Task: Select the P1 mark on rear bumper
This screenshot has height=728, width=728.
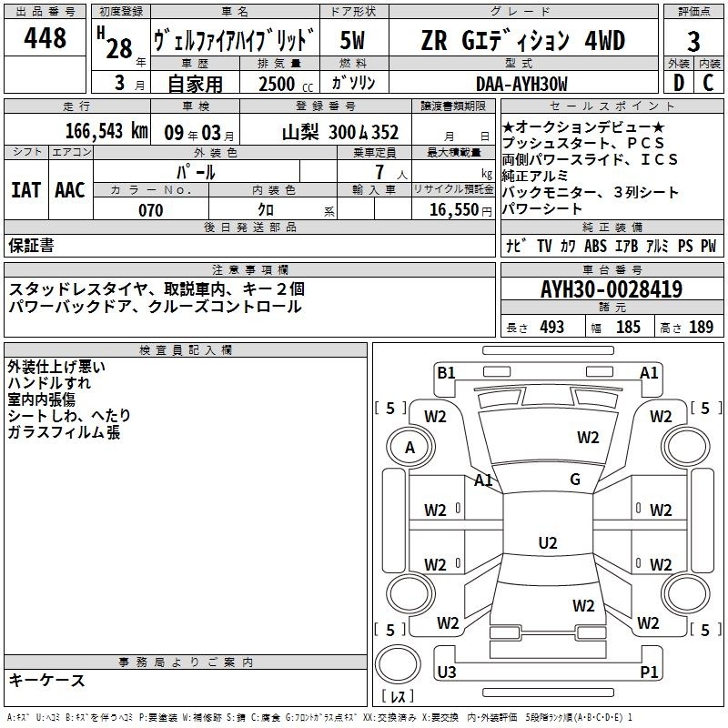Action: tap(649, 672)
